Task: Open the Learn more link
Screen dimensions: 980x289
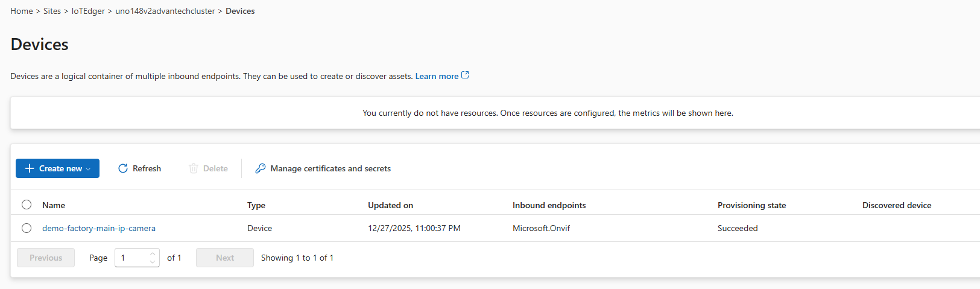Action: [437, 76]
